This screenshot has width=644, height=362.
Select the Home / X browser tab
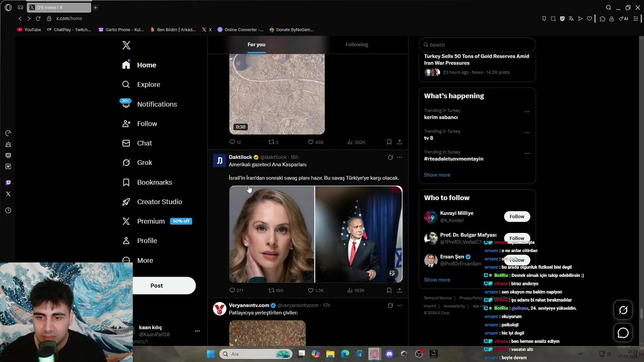(x=59, y=8)
